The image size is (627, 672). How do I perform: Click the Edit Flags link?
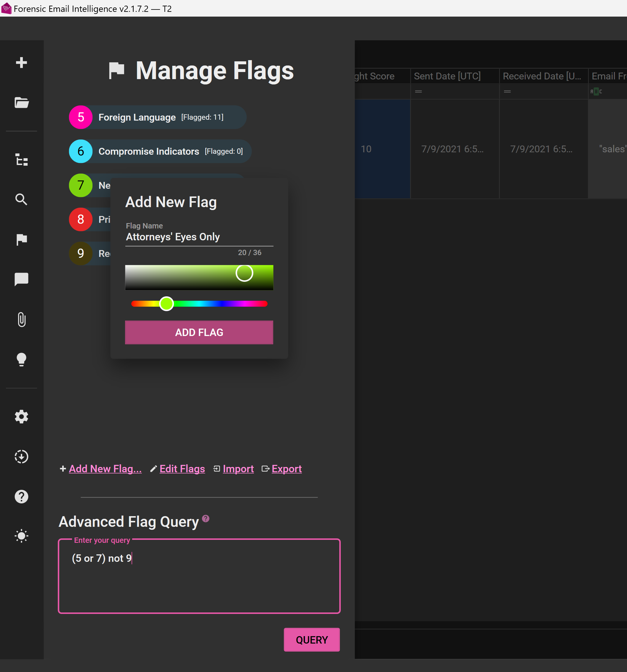[x=182, y=469]
